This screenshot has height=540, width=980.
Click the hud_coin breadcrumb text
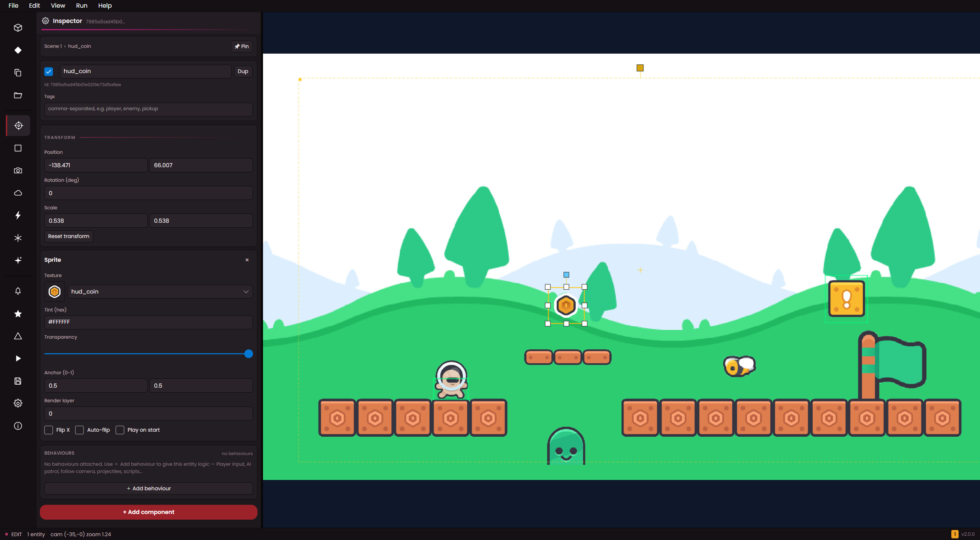click(x=80, y=46)
